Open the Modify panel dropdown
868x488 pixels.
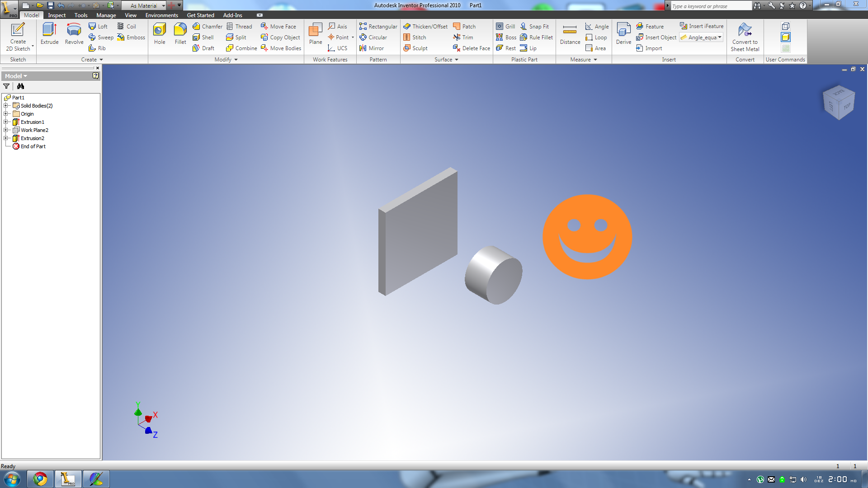pyautogui.click(x=236, y=60)
